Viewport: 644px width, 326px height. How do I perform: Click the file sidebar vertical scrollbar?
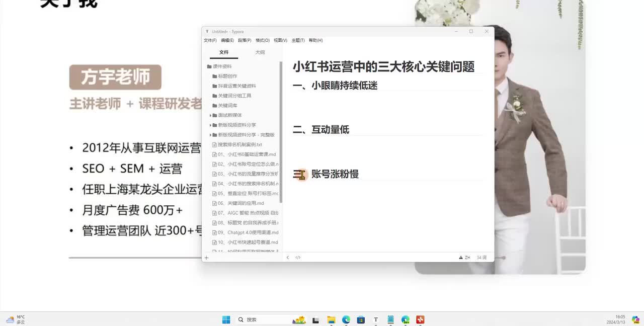281,132
